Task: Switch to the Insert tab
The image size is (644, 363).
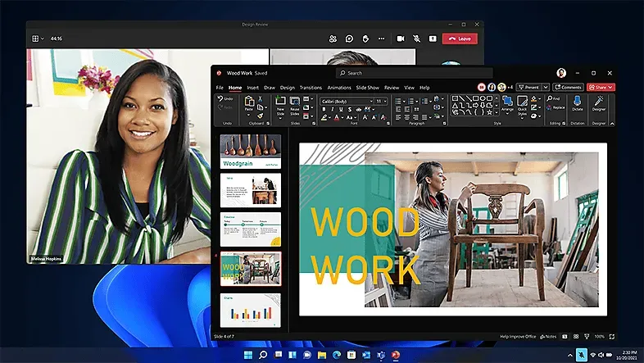Action: point(252,88)
